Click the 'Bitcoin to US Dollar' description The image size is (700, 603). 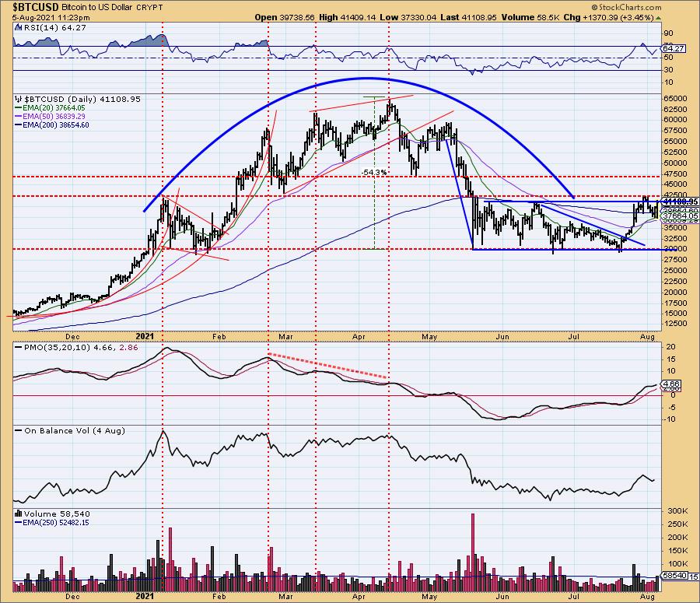tap(96, 8)
